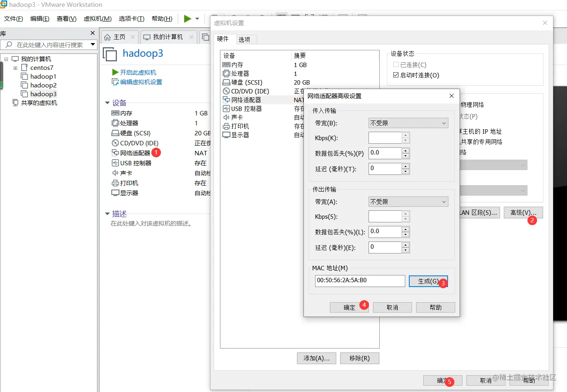Click CD/DVD icon in hadoop3 summary
Viewport: 567px width, 392px height.
point(115,143)
